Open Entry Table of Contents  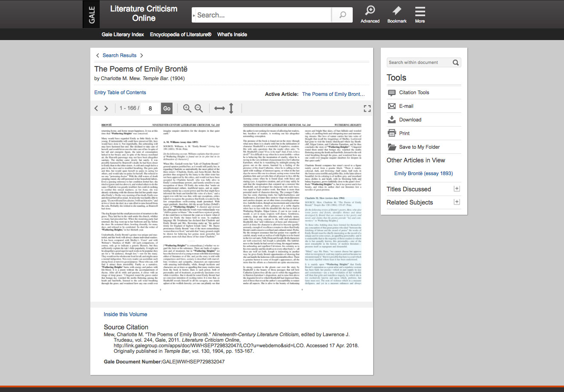[x=120, y=92]
